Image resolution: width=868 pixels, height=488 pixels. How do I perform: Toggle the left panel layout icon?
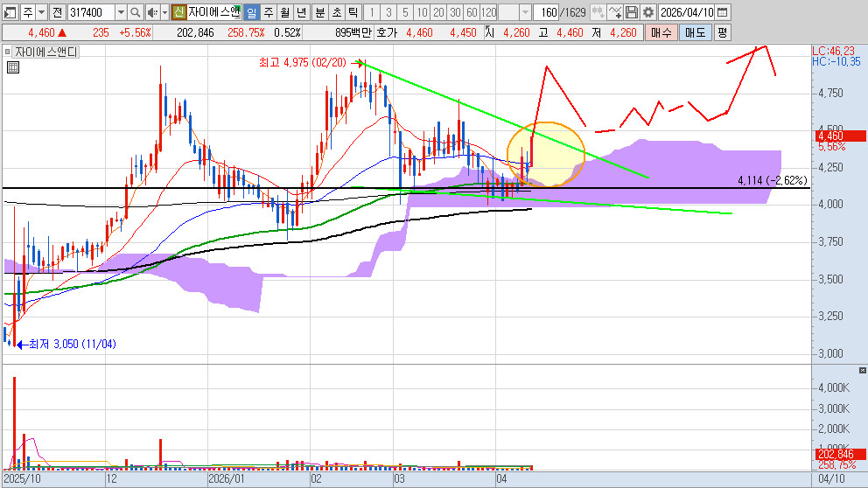click(10, 11)
